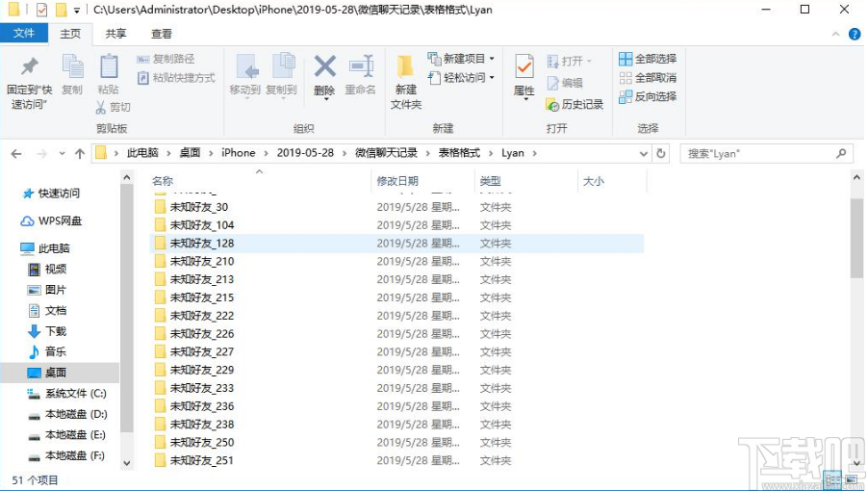The width and height of the screenshot is (868, 491).
Task: Click the search Lyan input box
Action: [766, 154]
